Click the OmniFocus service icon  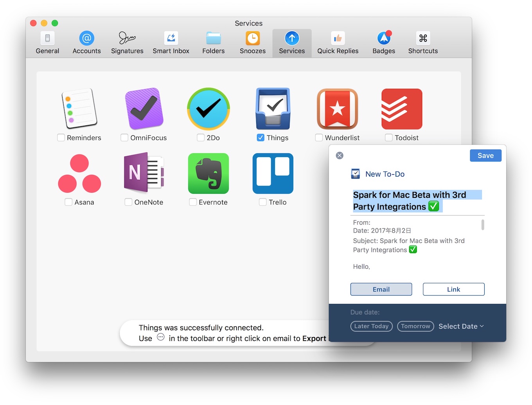[144, 109]
